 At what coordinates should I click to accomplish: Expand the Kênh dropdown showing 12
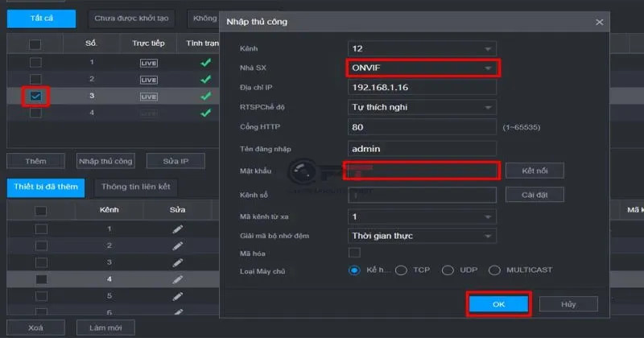click(x=422, y=48)
